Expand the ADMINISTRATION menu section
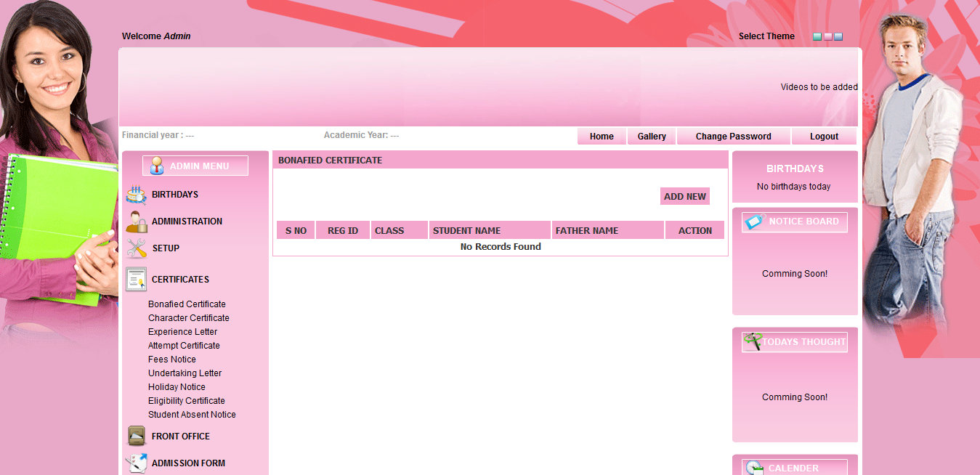 point(187,222)
